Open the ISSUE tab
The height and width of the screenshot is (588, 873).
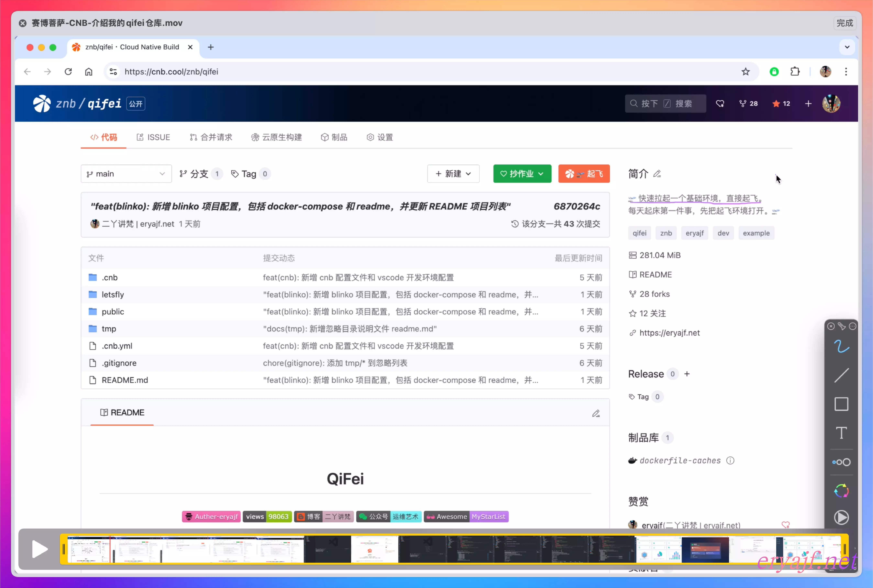(153, 137)
